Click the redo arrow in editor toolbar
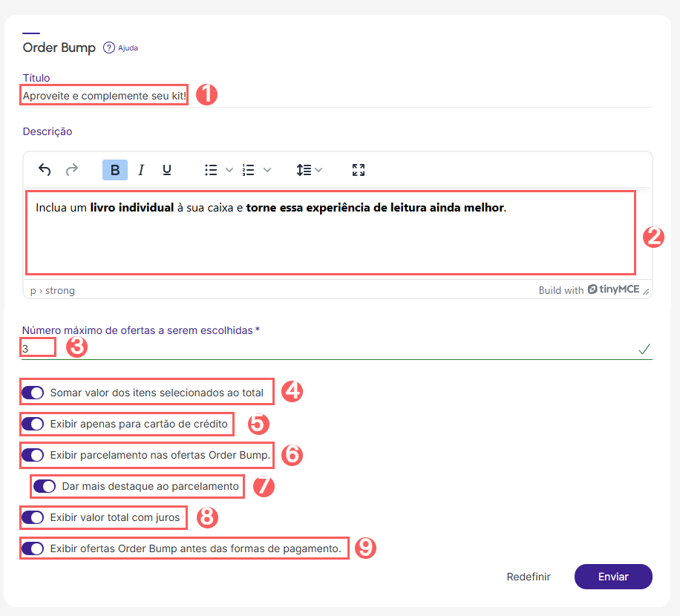 [x=72, y=170]
